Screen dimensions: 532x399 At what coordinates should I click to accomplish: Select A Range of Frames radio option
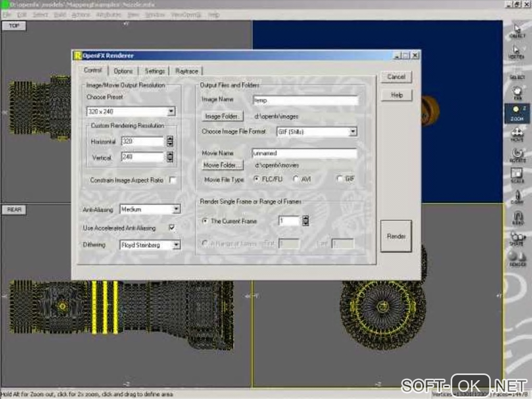tap(204, 243)
